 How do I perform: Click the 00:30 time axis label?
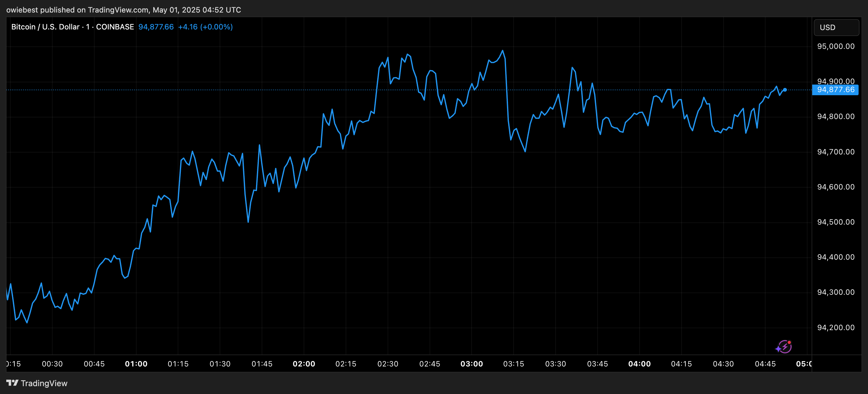click(52, 364)
